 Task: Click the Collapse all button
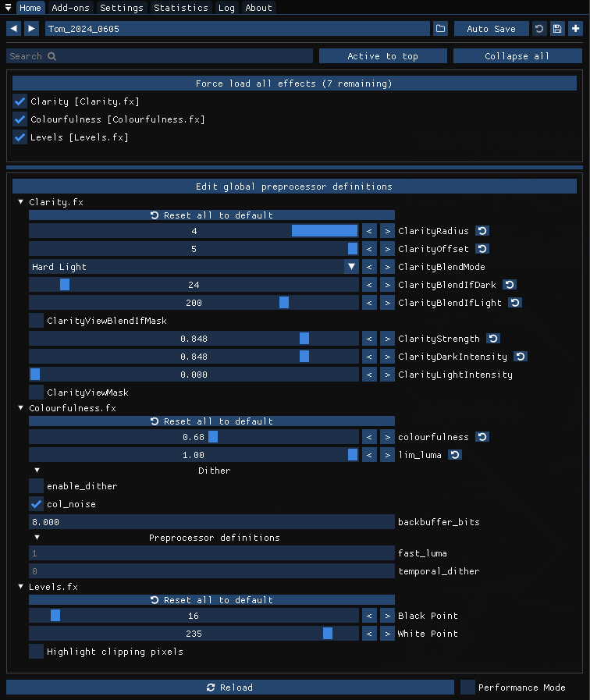(x=517, y=56)
